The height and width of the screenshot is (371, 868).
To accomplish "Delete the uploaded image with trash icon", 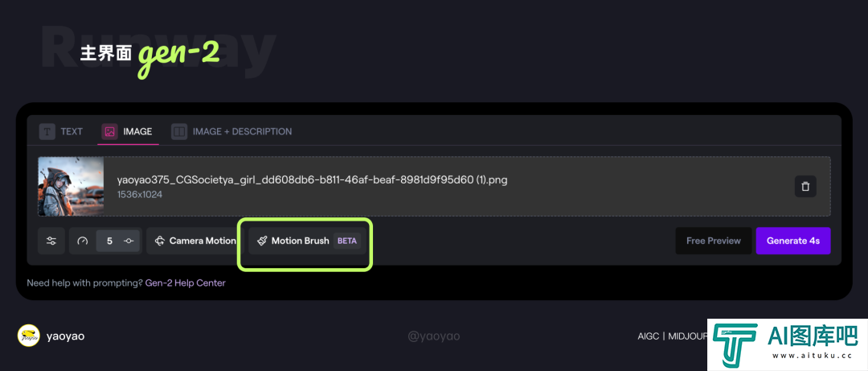I will coord(805,187).
